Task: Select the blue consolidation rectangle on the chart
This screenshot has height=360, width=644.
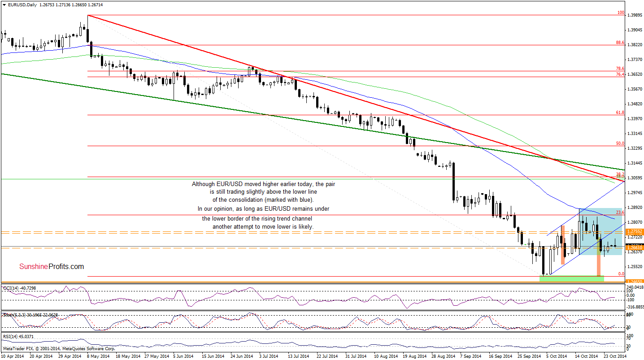Action: pyautogui.click(x=600, y=232)
